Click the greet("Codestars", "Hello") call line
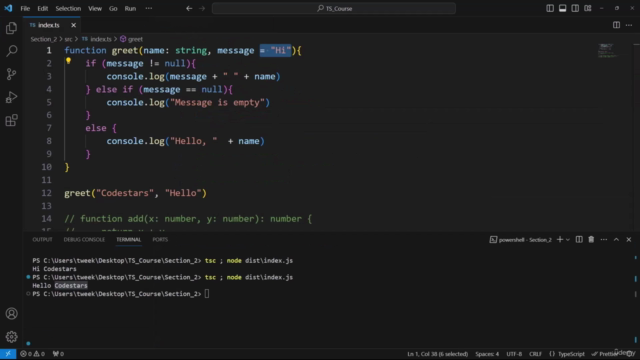 tap(136, 193)
